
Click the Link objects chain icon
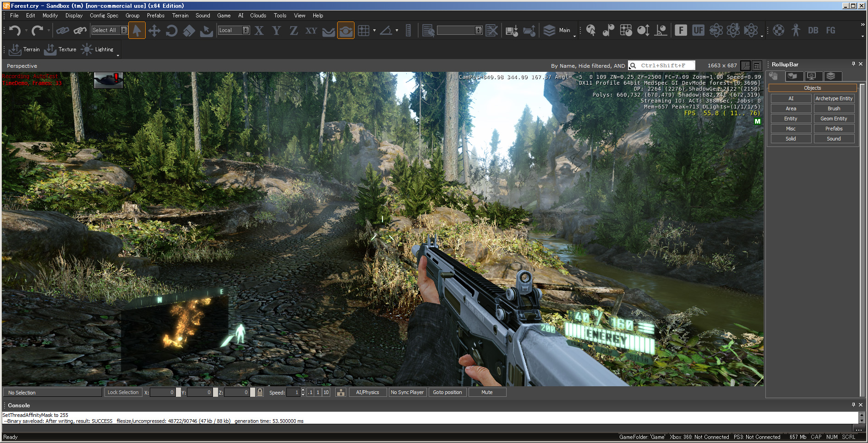(x=62, y=31)
